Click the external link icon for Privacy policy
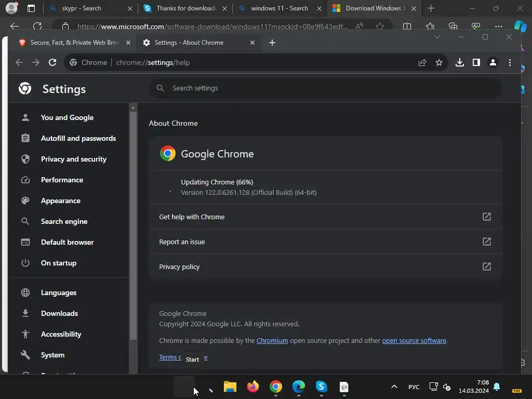This screenshot has height=399, width=532. click(486, 267)
